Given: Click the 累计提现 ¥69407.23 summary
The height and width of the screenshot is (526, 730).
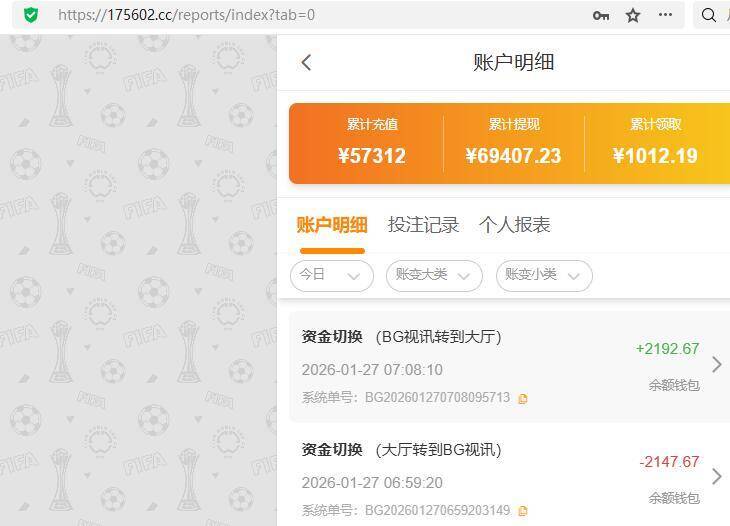Looking at the screenshot, I should (x=513, y=143).
